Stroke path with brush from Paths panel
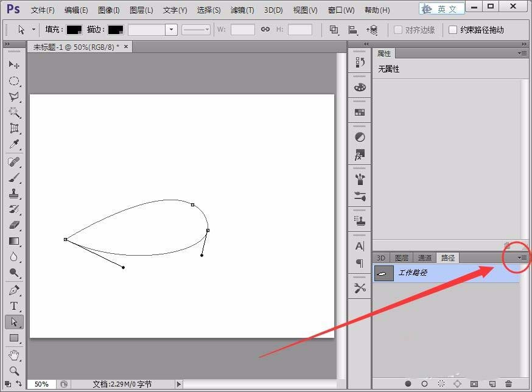532x392 pixels. (x=424, y=384)
